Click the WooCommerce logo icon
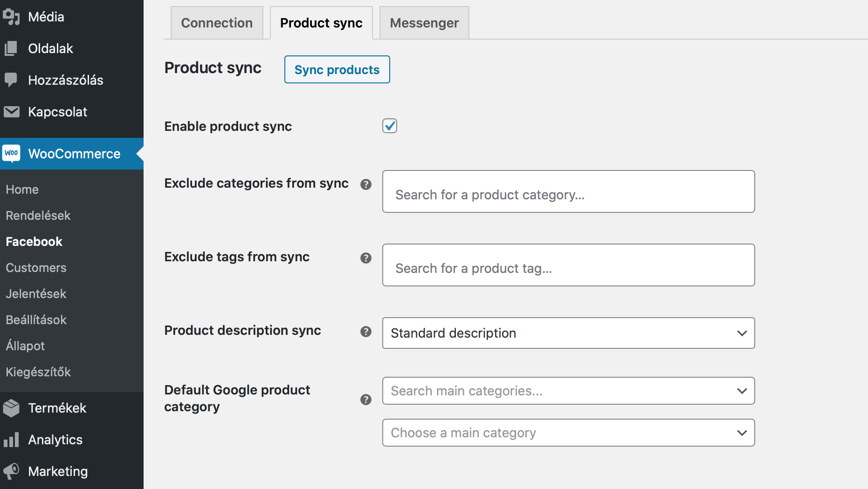868x489 pixels. (x=12, y=153)
